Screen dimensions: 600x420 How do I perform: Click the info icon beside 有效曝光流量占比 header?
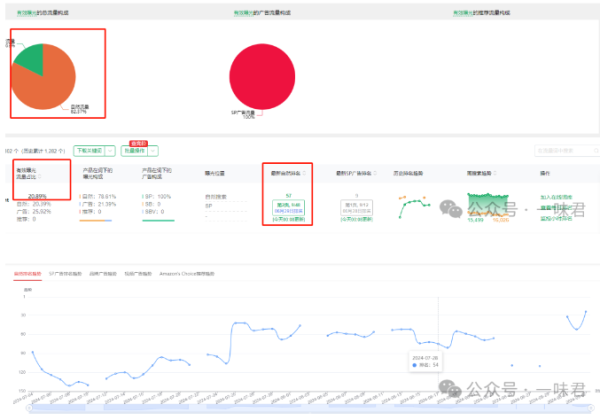click(x=39, y=177)
